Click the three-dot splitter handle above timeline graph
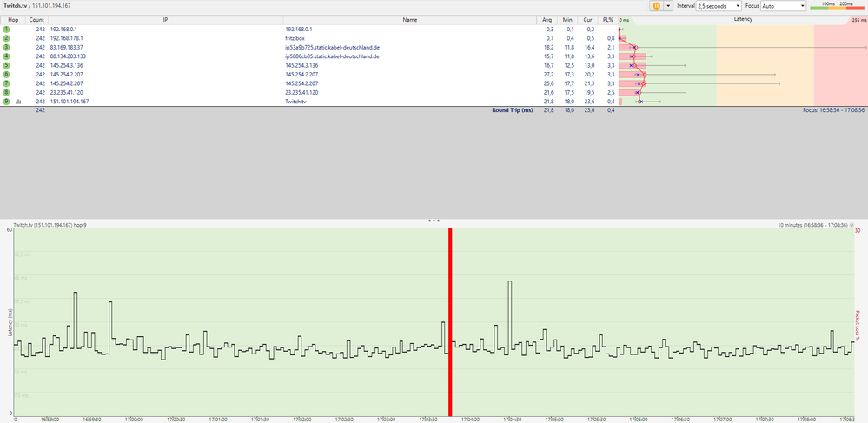Viewport: 868px width, 423px height. click(x=434, y=221)
